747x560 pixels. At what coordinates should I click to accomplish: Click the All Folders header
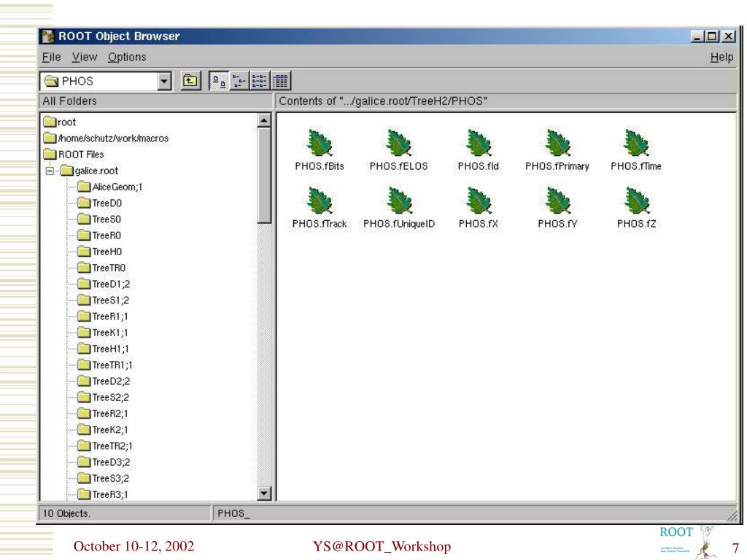pos(155,101)
